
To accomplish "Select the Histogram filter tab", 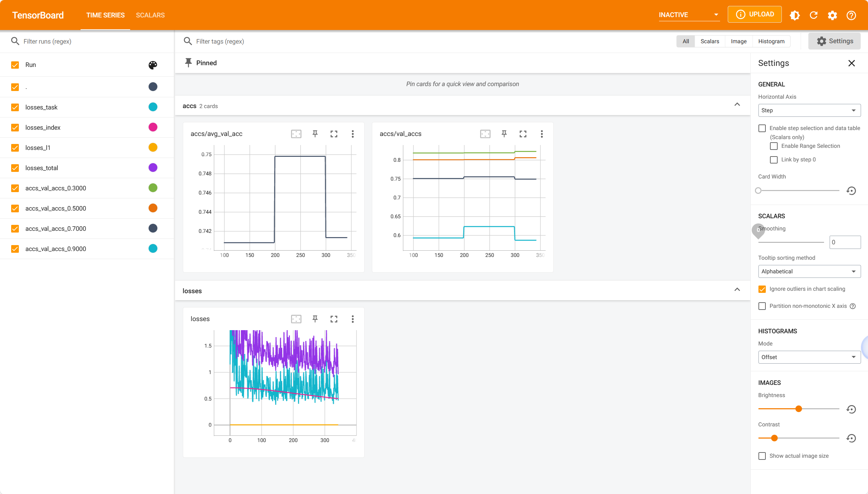I will (x=771, y=41).
